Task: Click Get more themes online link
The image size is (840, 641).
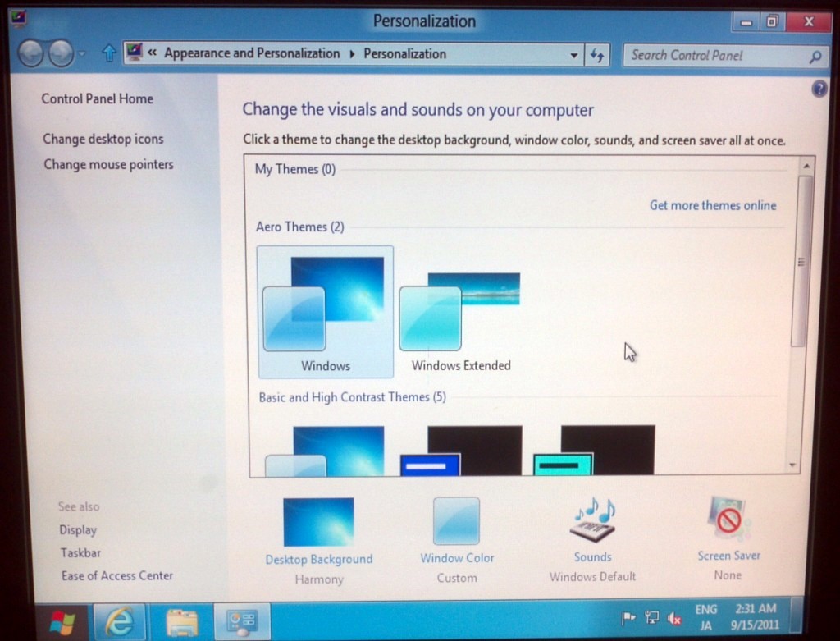Action: tap(712, 205)
